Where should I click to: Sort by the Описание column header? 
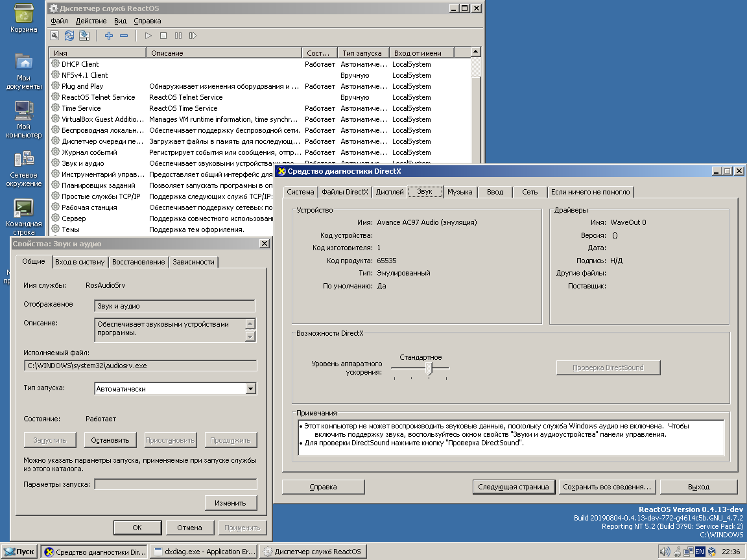click(x=224, y=53)
